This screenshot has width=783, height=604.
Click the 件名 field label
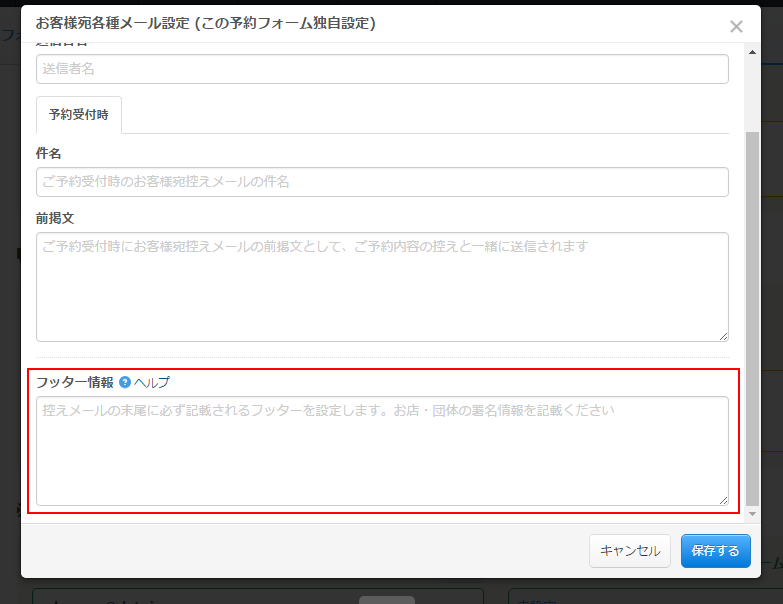[x=49, y=153]
